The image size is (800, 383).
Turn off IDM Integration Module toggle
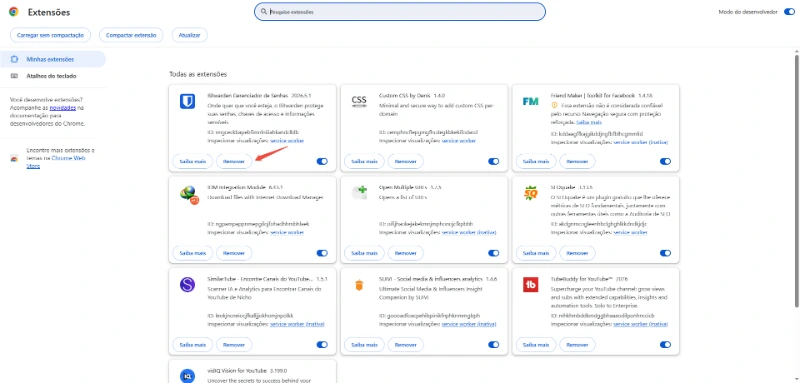pos(322,253)
